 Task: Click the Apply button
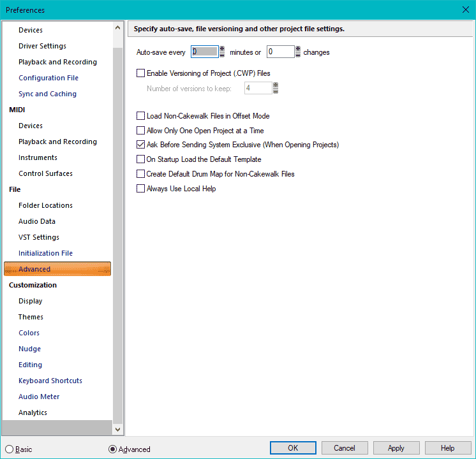pos(396,448)
